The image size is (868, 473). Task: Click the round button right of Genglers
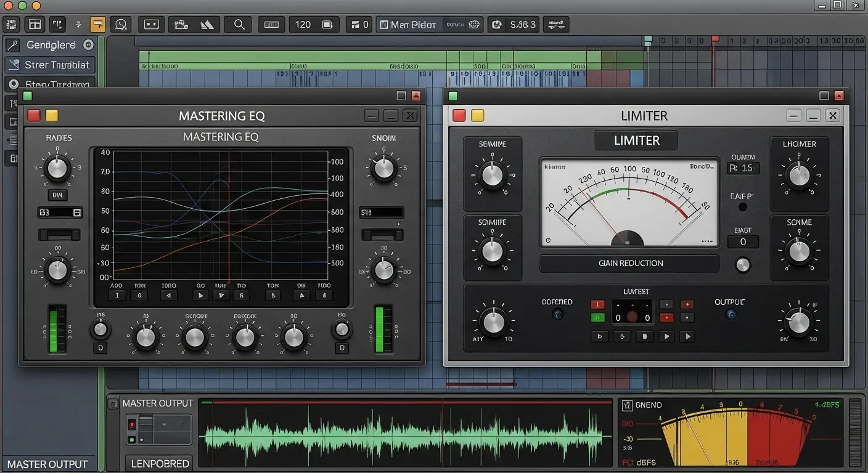click(x=88, y=44)
